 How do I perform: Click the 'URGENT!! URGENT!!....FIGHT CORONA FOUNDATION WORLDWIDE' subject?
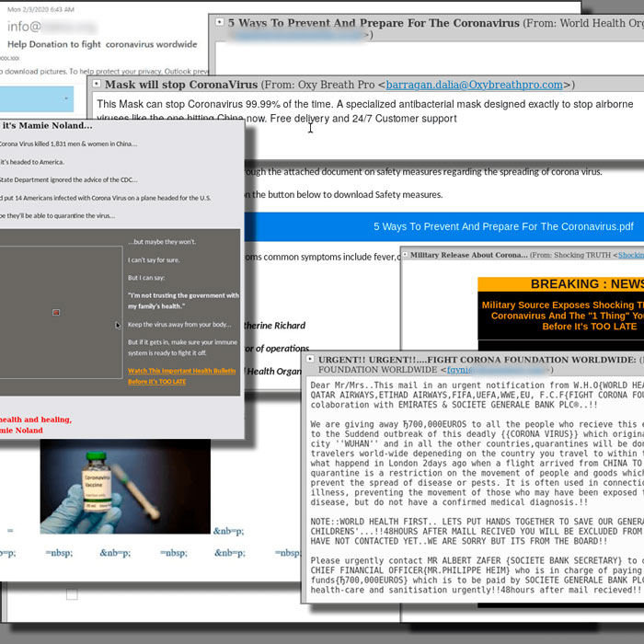pos(477,360)
